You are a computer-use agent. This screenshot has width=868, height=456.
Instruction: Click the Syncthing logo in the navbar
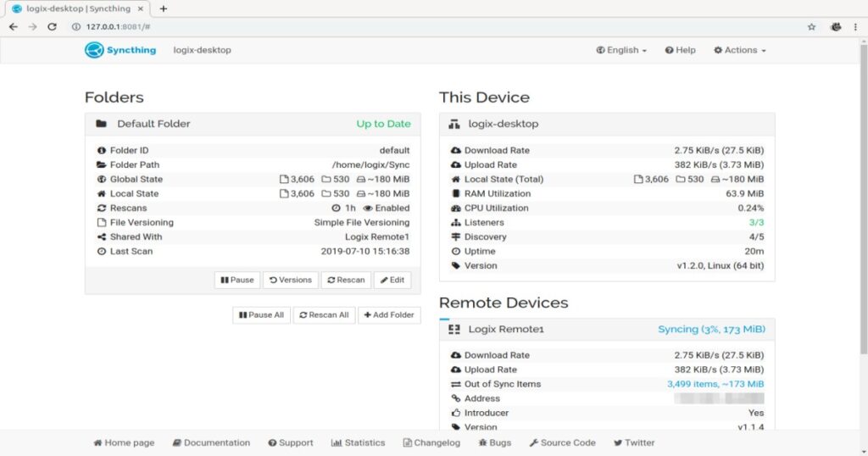click(120, 50)
